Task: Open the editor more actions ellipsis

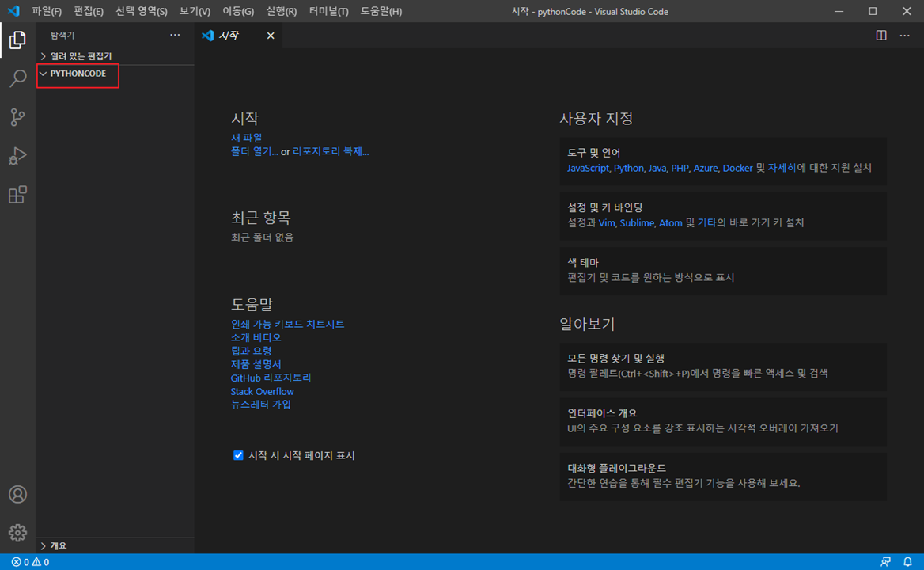Action: [904, 36]
